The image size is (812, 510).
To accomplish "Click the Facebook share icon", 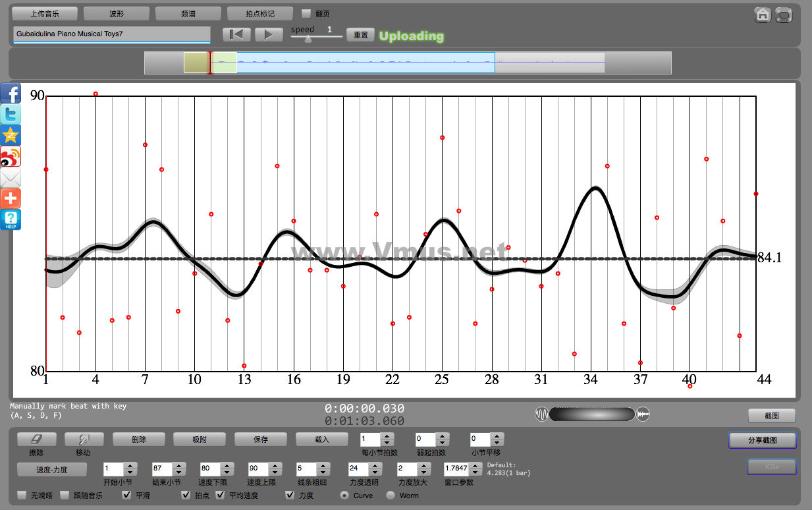I will [11, 93].
